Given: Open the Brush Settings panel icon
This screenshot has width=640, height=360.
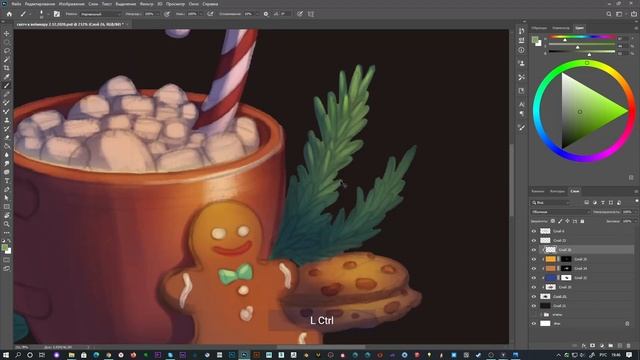Looking at the screenshot, I should click(57, 14).
